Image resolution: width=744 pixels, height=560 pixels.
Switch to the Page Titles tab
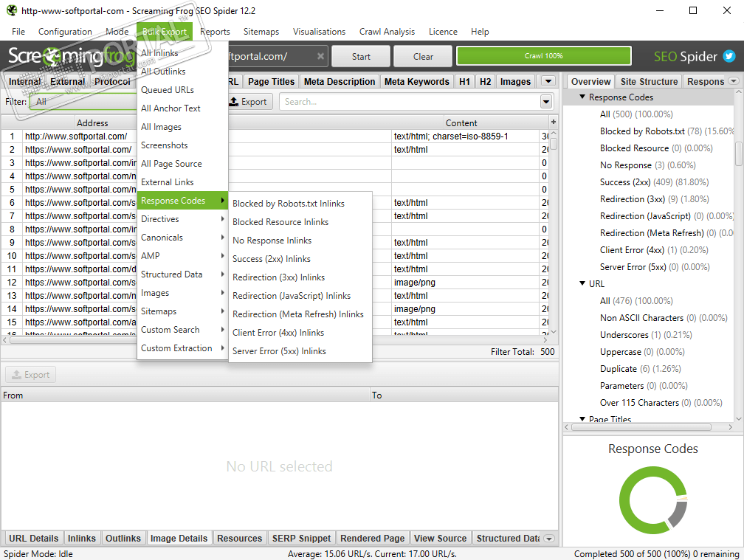(x=271, y=82)
